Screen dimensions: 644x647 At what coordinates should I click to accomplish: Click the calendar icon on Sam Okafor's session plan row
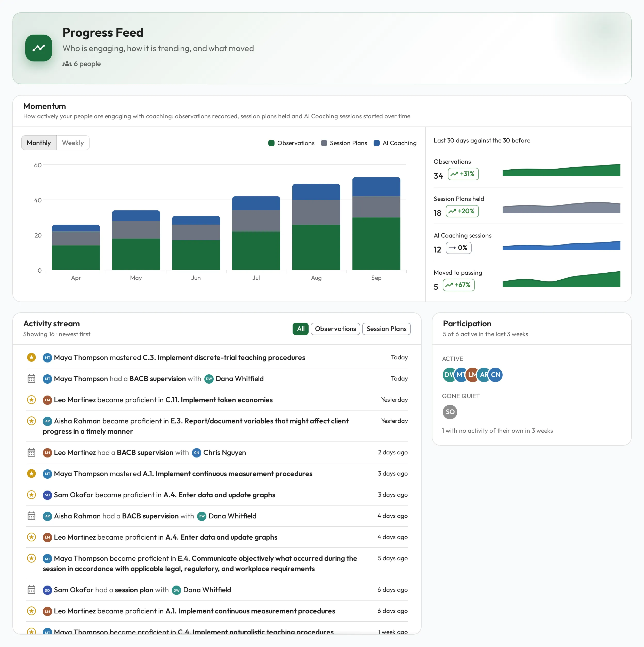(31, 590)
